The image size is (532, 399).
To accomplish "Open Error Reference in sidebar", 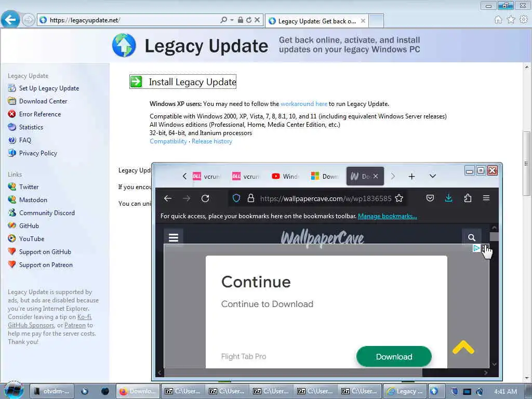I will [x=39, y=114].
